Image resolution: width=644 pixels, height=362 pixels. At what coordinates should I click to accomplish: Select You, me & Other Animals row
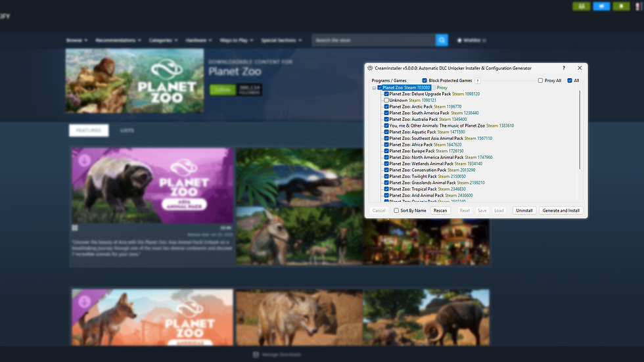tap(451, 125)
